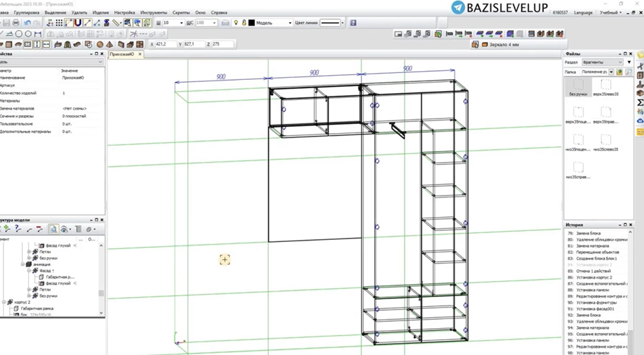644x355 pixels.
Task: Select the polygon drawing tool
Action: pos(28,34)
